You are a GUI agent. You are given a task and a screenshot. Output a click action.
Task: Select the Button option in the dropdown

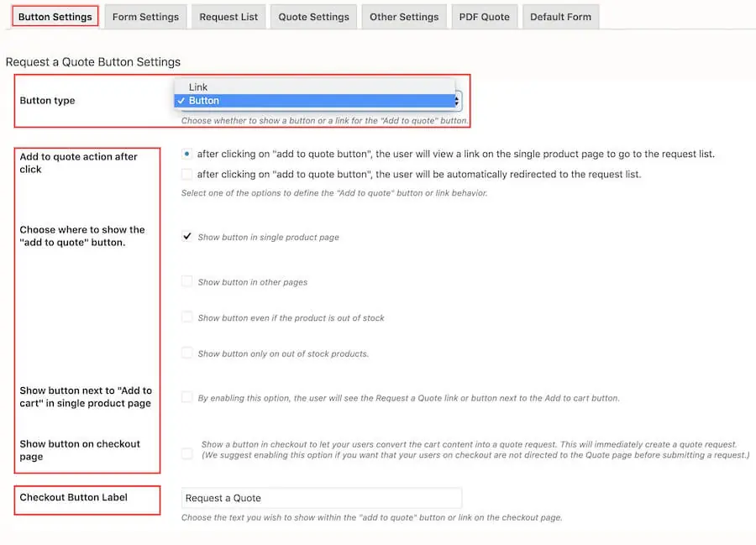pyautogui.click(x=314, y=101)
